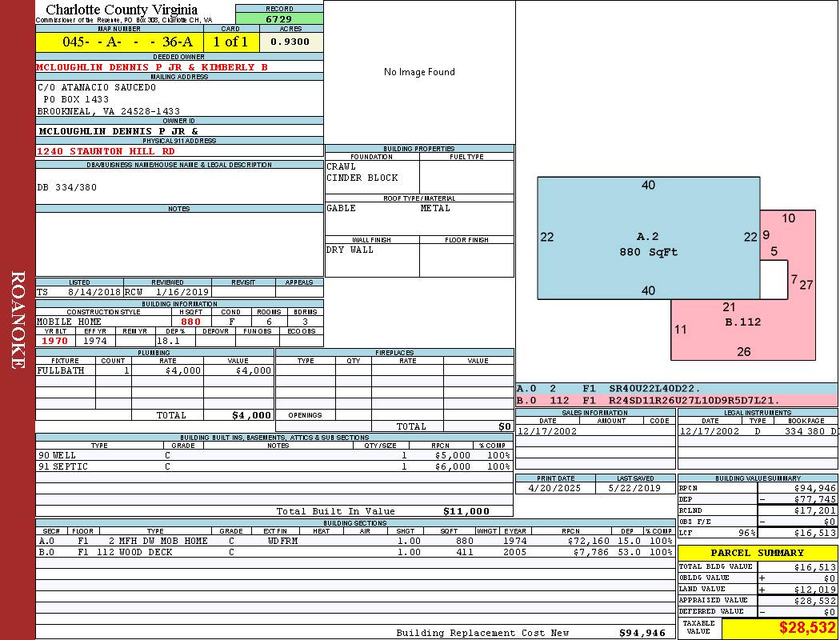Click the 1240 Staunton Hill Rd address
Viewport: 840px width, 640px height.
(x=106, y=151)
